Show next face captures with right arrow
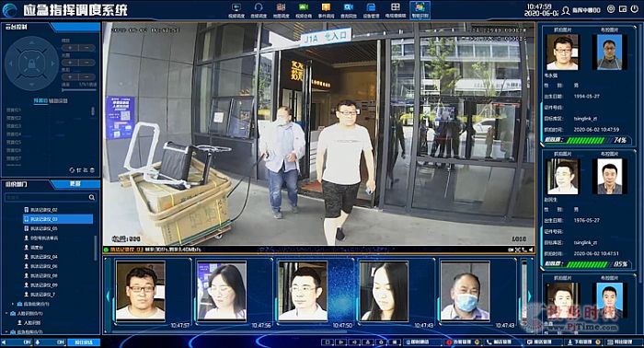Screen dimensions: 644x348 pyautogui.click(x=530, y=296)
